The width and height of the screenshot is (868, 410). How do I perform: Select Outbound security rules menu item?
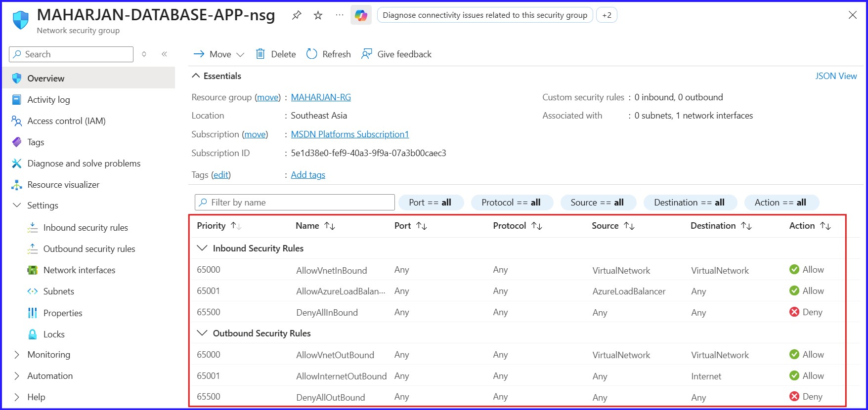point(89,248)
